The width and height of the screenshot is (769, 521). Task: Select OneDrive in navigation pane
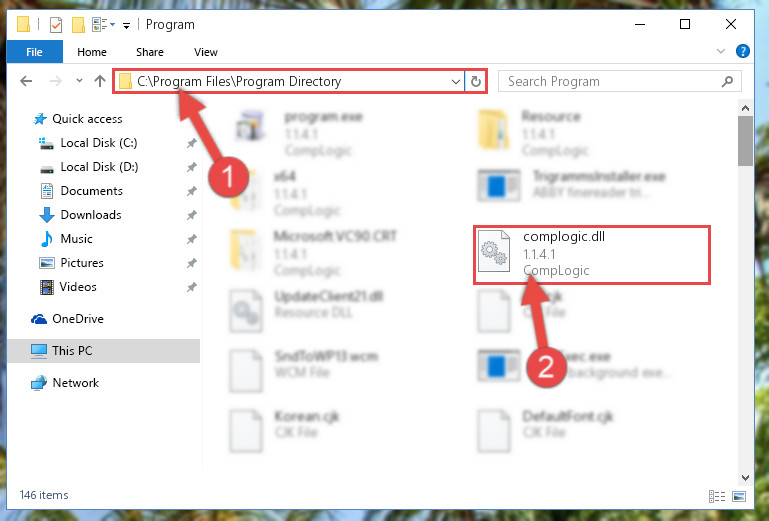pos(78,319)
